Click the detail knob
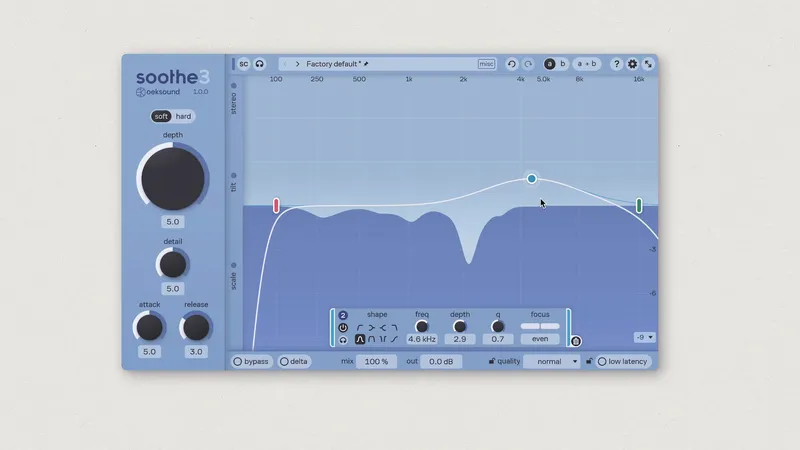Screen dimensions: 800x450 [x=173, y=264]
